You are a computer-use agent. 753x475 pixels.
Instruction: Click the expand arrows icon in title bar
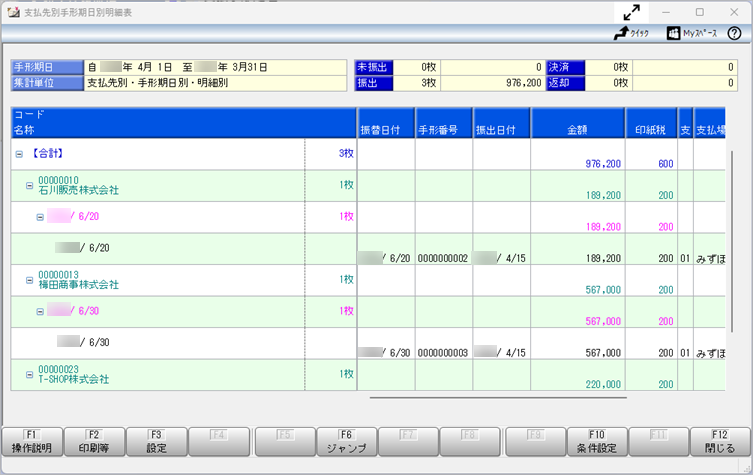pos(631,12)
